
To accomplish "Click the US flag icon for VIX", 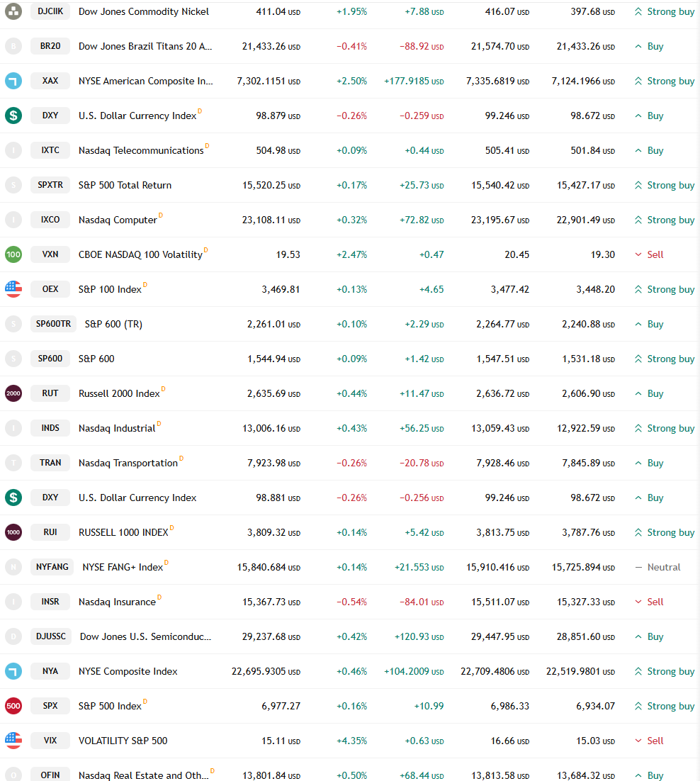I will pos(13,741).
